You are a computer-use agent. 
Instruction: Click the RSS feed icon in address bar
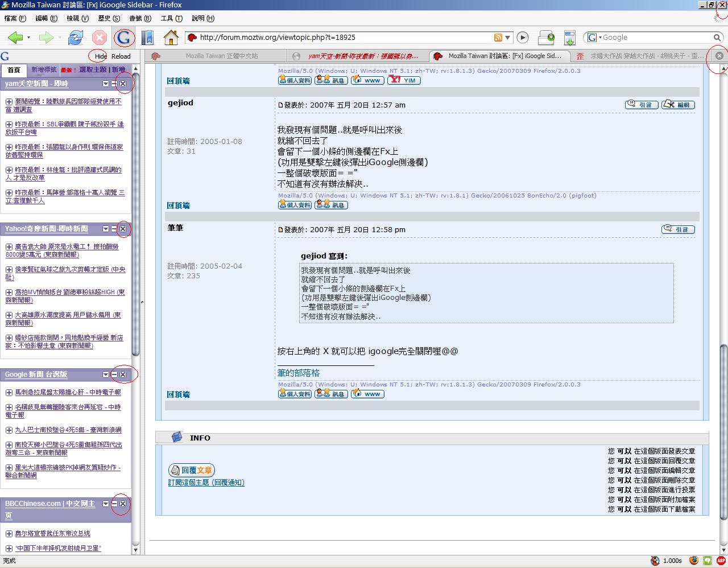pos(498,38)
